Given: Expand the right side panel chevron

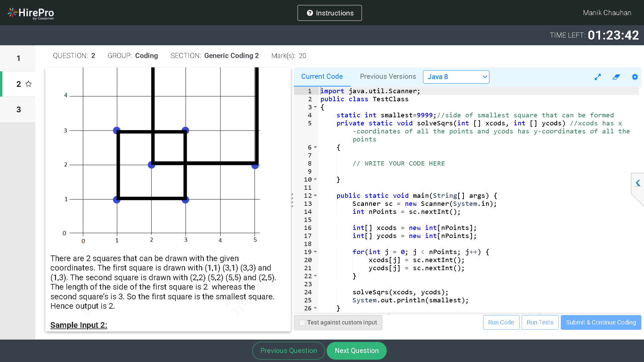Looking at the screenshot, I should click(x=638, y=183).
